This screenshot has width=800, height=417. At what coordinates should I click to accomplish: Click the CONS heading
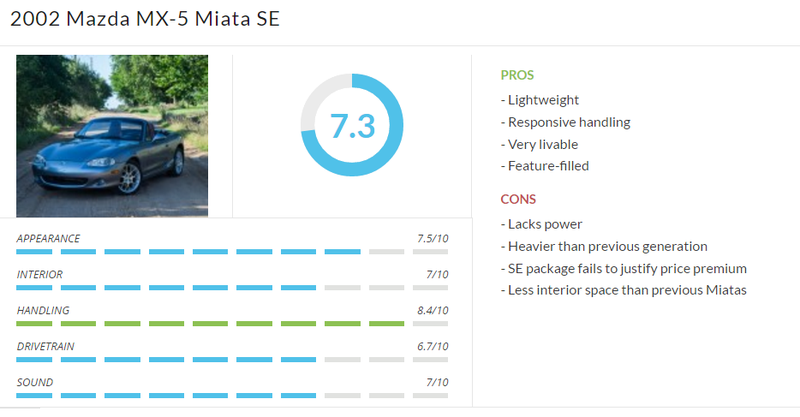pyautogui.click(x=518, y=199)
